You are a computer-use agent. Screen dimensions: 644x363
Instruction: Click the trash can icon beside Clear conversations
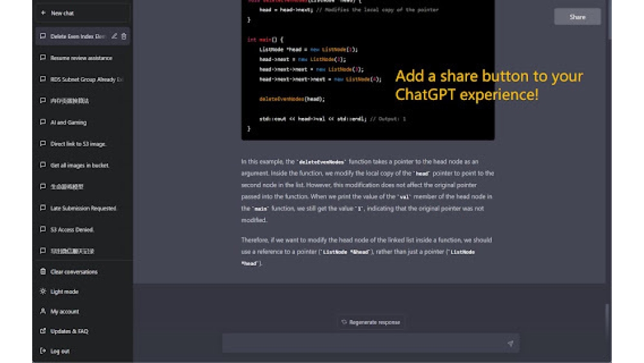[x=43, y=271]
